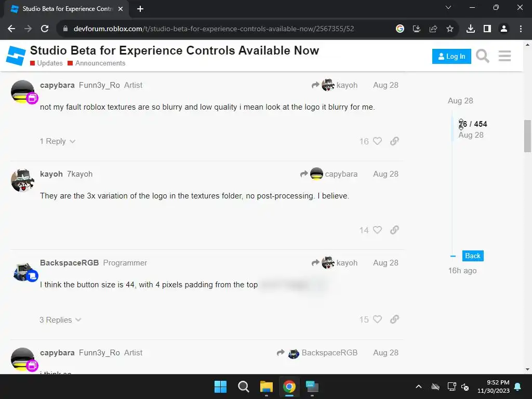The image size is (532, 399).
Task: Open the Updates category
Action: 46,63
